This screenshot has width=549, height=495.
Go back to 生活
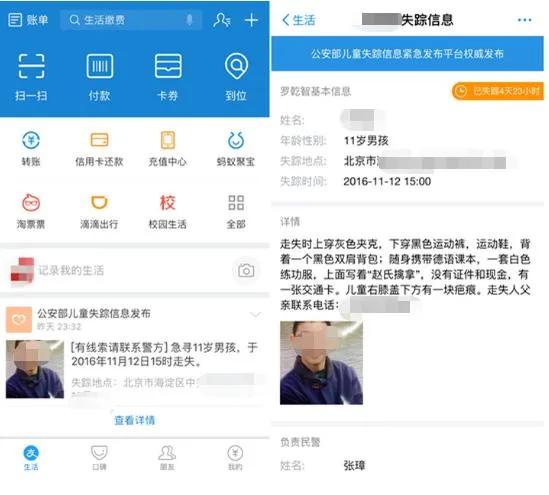[x=299, y=20]
